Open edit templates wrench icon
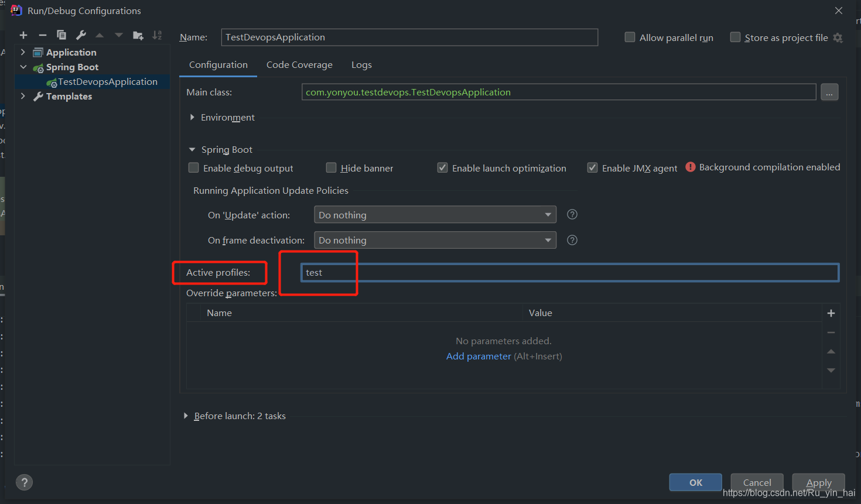 (81, 35)
